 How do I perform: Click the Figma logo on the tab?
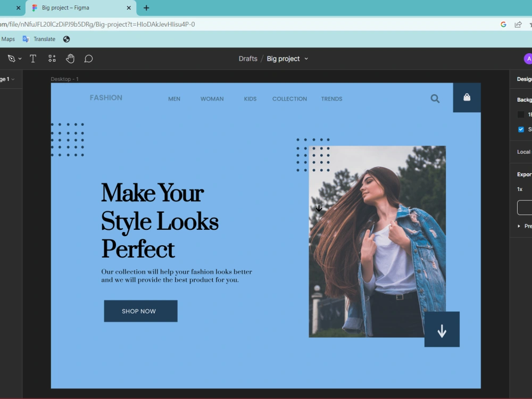click(34, 8)
